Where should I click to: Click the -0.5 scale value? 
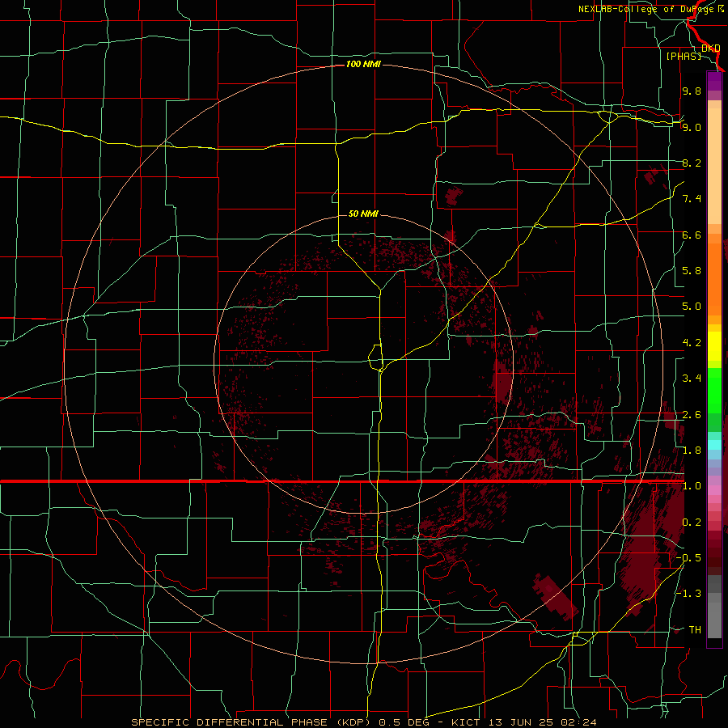(x=688, y=557)
